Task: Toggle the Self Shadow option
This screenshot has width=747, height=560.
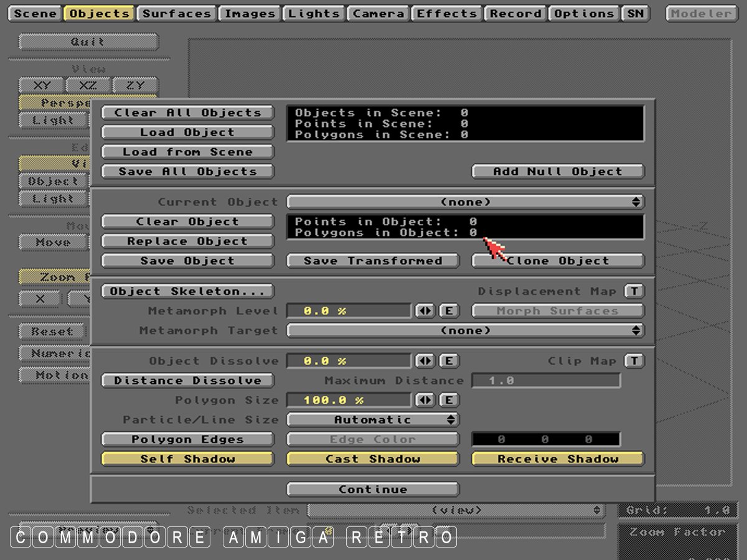Action: click(187, 459)
